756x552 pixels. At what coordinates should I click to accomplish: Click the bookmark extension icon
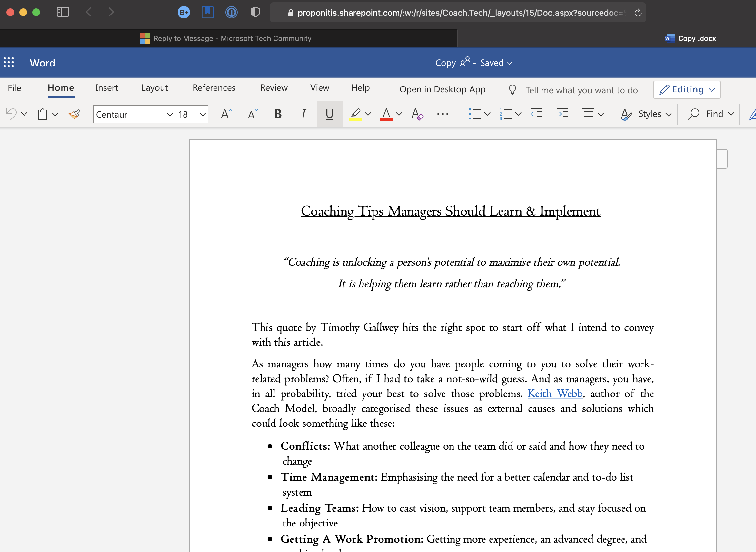[208, 12]
